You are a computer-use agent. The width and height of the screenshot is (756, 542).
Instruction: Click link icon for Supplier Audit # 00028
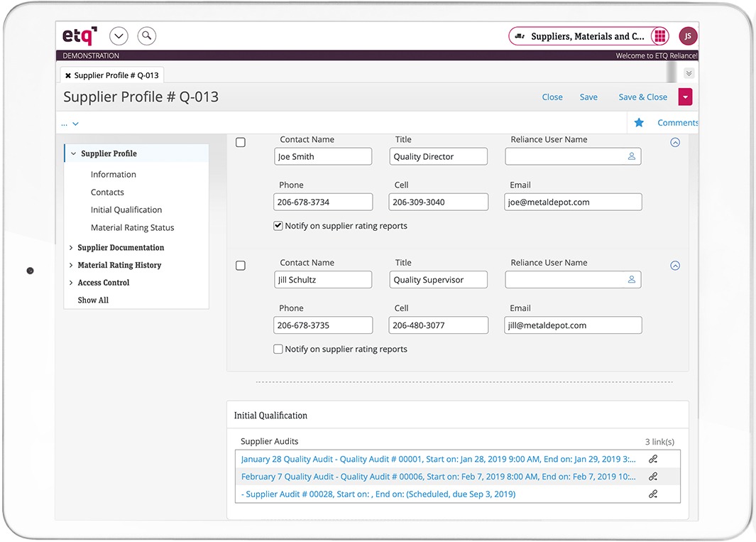tap(653, 494)
